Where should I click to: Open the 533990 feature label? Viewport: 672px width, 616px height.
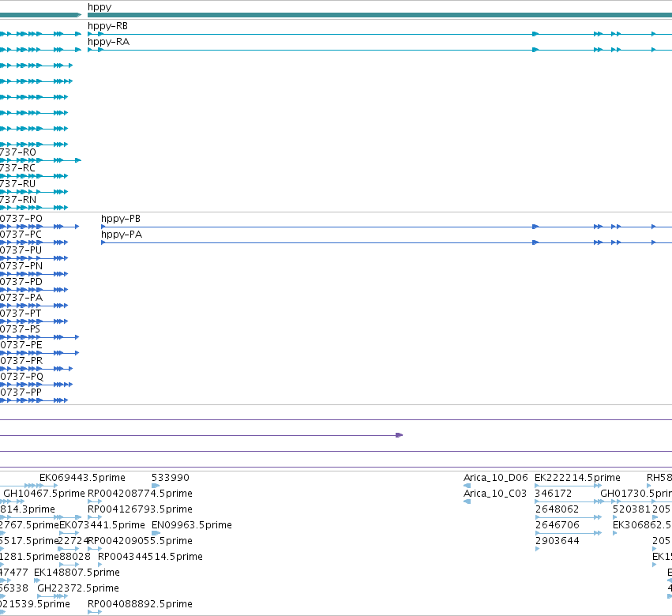click(170, 478)
